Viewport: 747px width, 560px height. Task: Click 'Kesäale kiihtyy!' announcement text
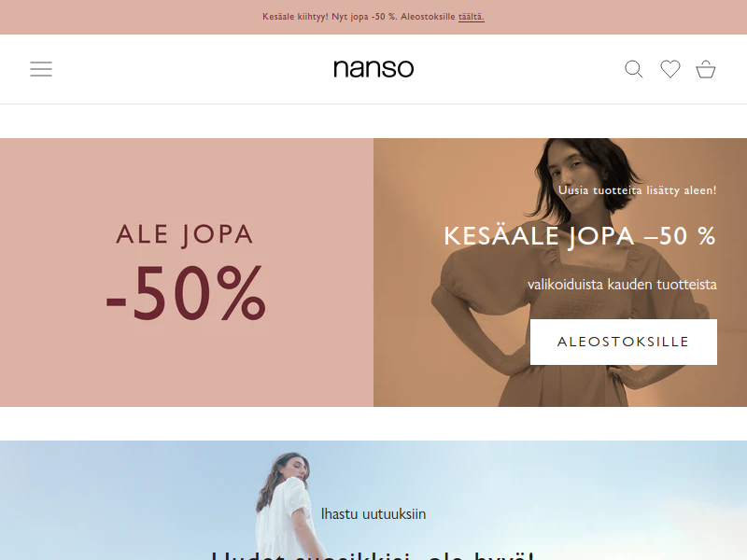[295, 17]
